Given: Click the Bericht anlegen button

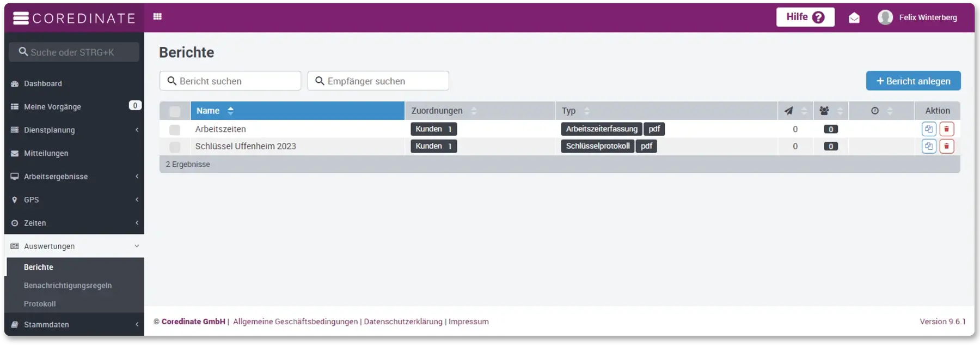Looking at the screenshot, I should (913, 81).
